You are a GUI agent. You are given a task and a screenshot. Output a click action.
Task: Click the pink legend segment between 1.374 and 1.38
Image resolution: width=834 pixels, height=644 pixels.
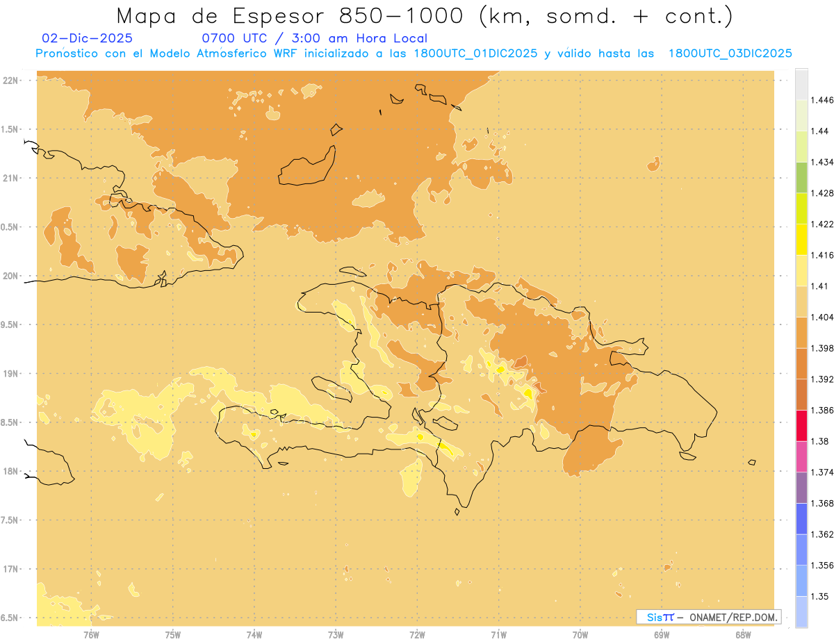point(801,456)
